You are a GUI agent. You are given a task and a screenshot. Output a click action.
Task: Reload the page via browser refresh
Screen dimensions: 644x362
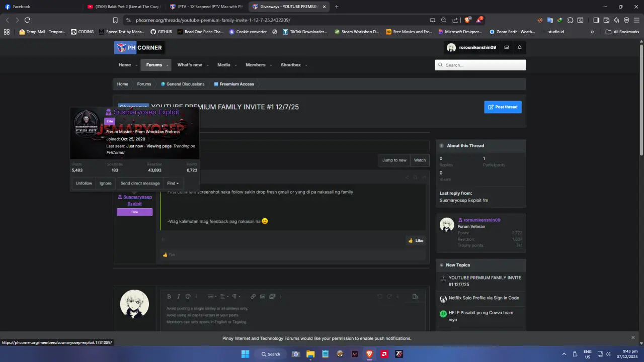[x=27, y=20]
